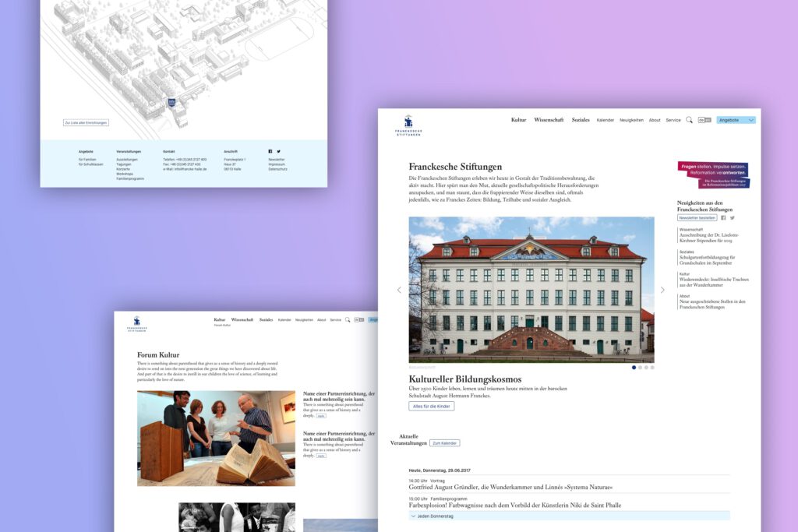Open the Wissenschaft menu item in main header
Viewport: 798px width, 532px height.
pos(549,120)
